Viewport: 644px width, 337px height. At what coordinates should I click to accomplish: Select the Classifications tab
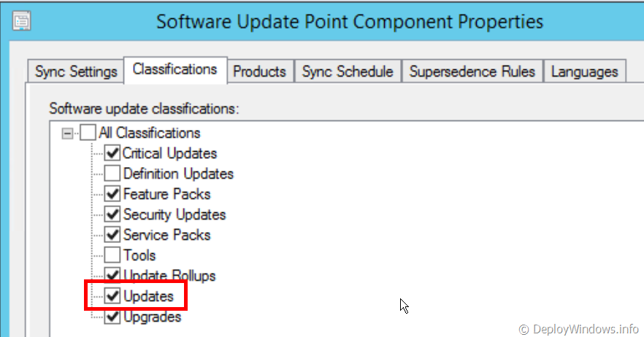pyautogui.click(x=175, y=70)
